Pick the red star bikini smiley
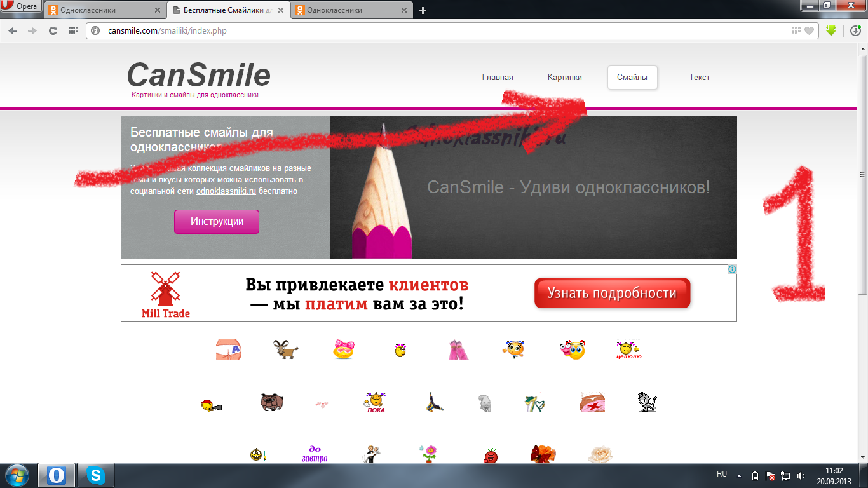 (x=592, y=403)
